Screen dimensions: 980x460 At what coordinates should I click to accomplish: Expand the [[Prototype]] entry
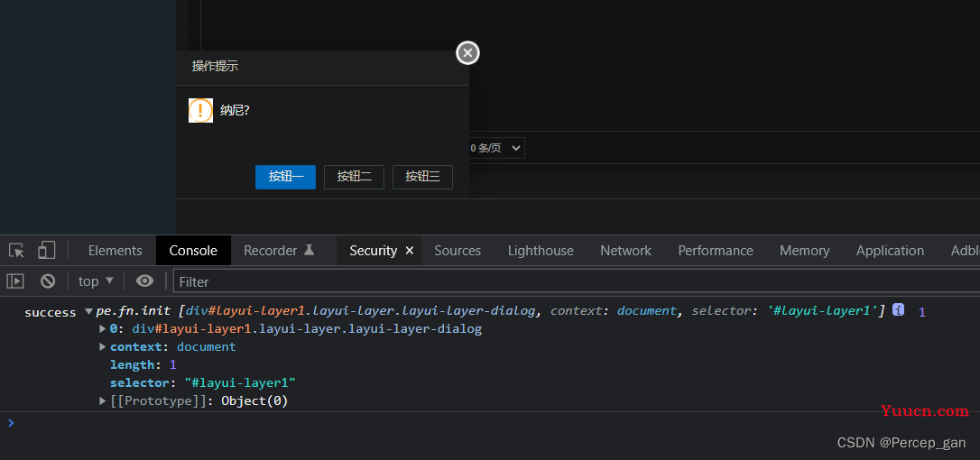pyautogui.click(x=103, y=400)
